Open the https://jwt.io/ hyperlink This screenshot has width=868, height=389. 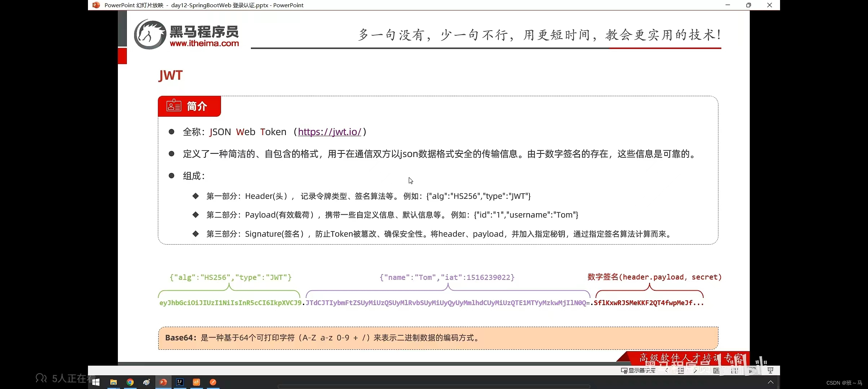pos(329,132)
